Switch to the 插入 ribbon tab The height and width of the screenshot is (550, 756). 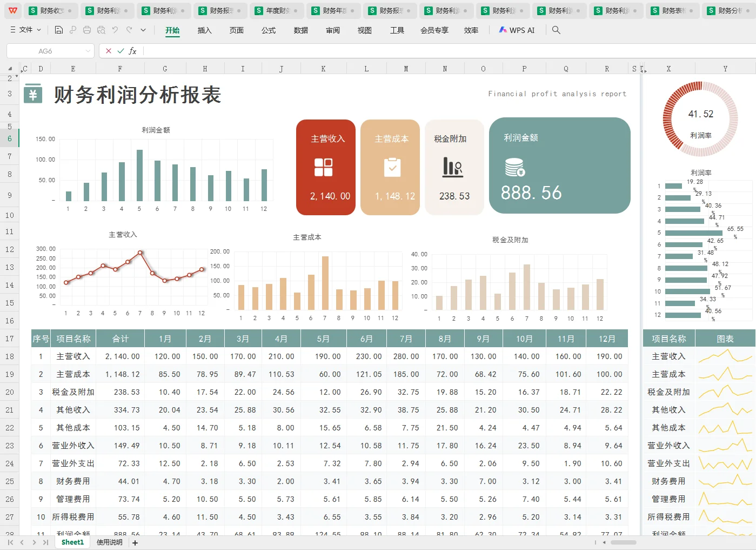tap(204, 30)
